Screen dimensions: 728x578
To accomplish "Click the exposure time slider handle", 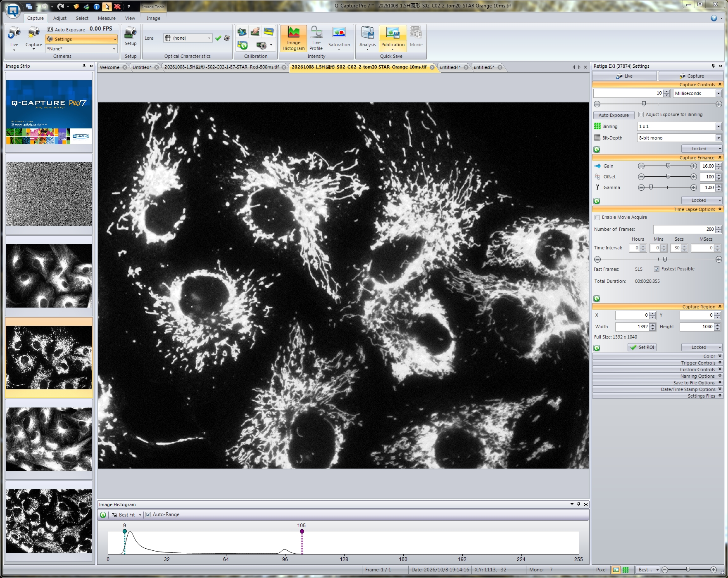I will [x=644, y=104].
